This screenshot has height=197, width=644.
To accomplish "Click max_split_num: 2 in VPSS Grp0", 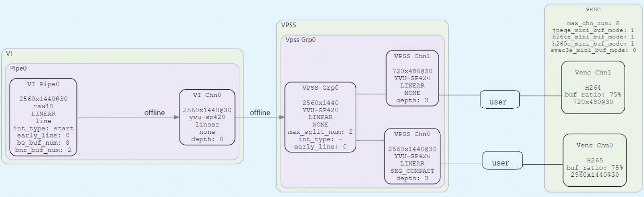I will point(320,132).
